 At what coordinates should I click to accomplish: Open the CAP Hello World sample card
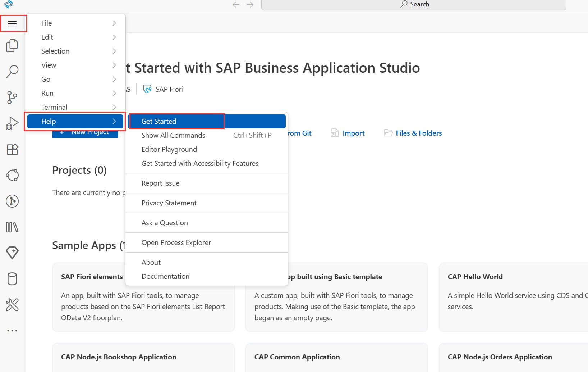click(x=513, y=297)
